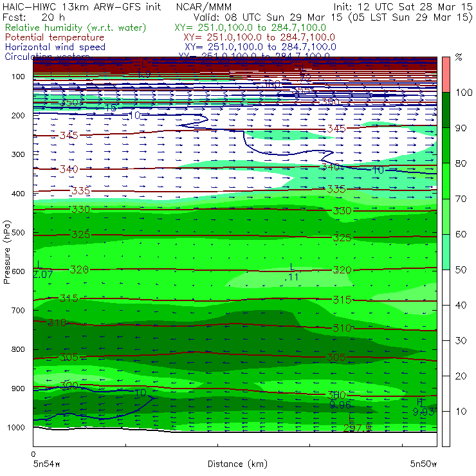Click the '700' pressure axis tick label

pos(18,310)
